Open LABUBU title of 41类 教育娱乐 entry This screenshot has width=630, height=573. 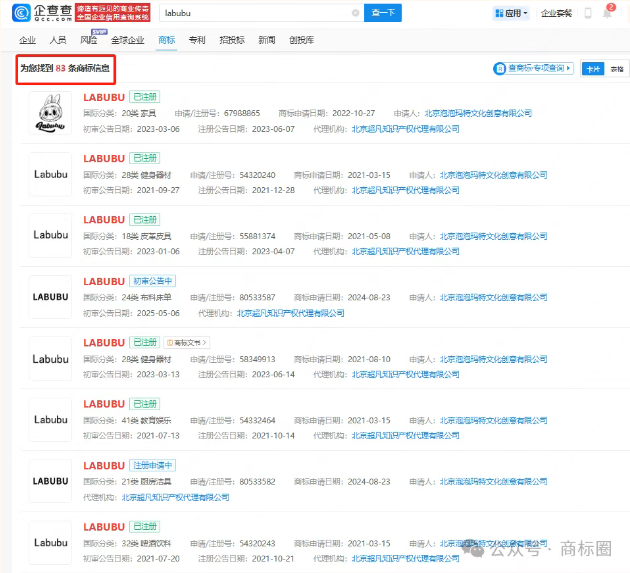(104, 403)
